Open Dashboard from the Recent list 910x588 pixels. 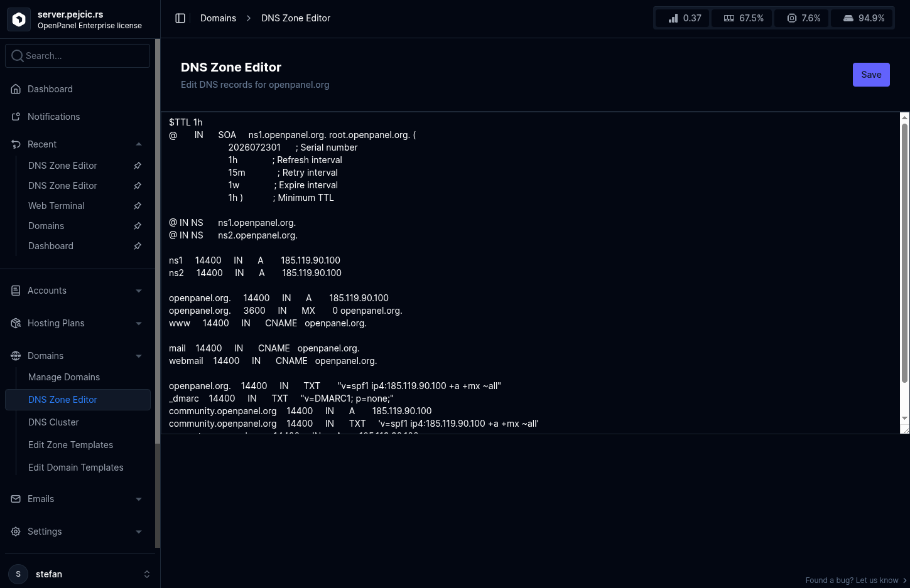pos(51,246)
